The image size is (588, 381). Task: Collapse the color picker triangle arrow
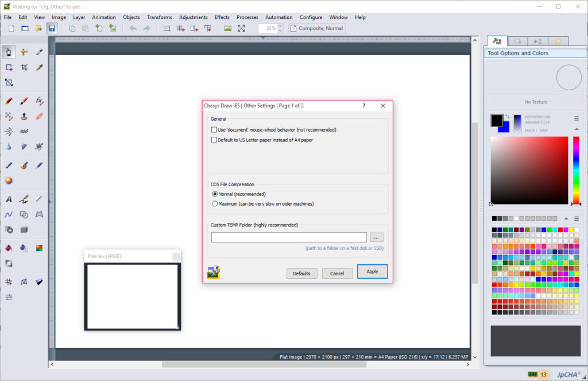(577, 129)
